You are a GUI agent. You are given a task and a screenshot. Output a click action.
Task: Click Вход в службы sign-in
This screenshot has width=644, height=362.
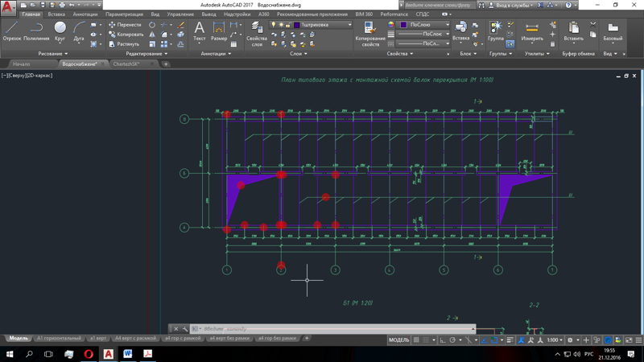512,5
